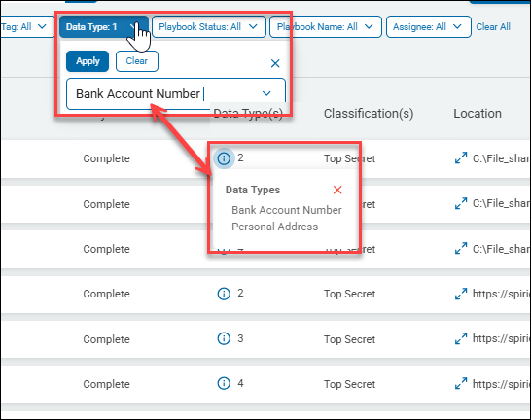Click info icon in first https row with 2
Image resolution: width=531 pixels, height=420 pixels.
pyautogui.click(x=224, y=294)
